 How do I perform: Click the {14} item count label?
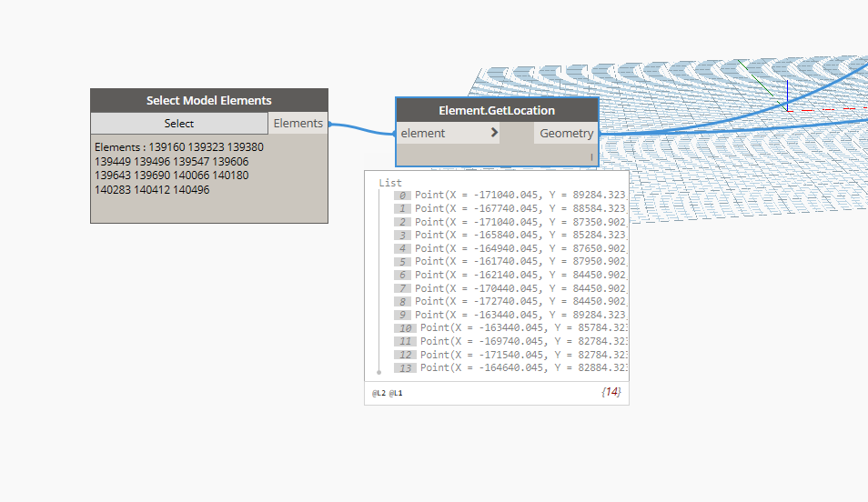tap(611, 392)
